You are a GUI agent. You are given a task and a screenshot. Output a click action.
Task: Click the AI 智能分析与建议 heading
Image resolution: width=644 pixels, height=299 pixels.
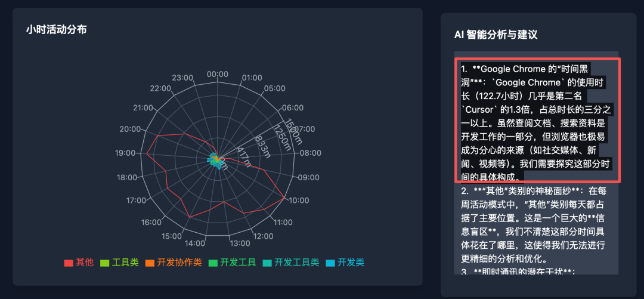pos(496,35)
